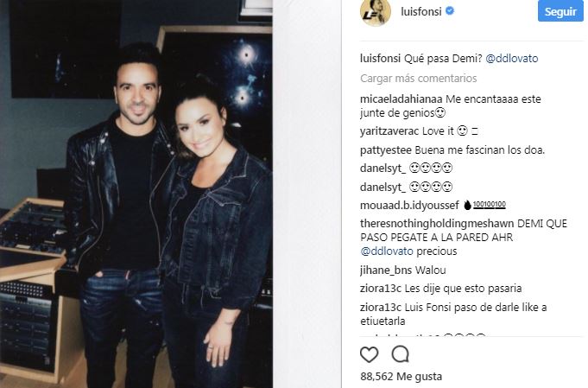Open luisfonsi username in header
Screen dimensions: 588x388
coord(420,11)
